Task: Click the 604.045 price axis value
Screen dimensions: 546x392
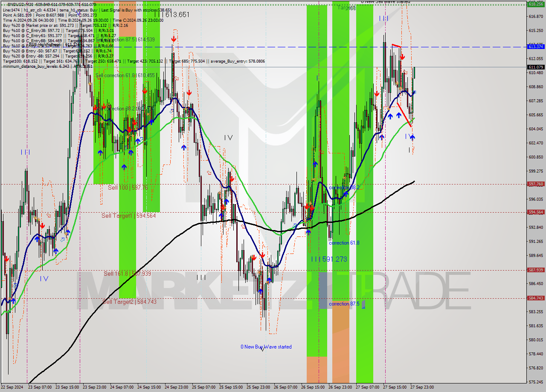Action: point(536,129)
